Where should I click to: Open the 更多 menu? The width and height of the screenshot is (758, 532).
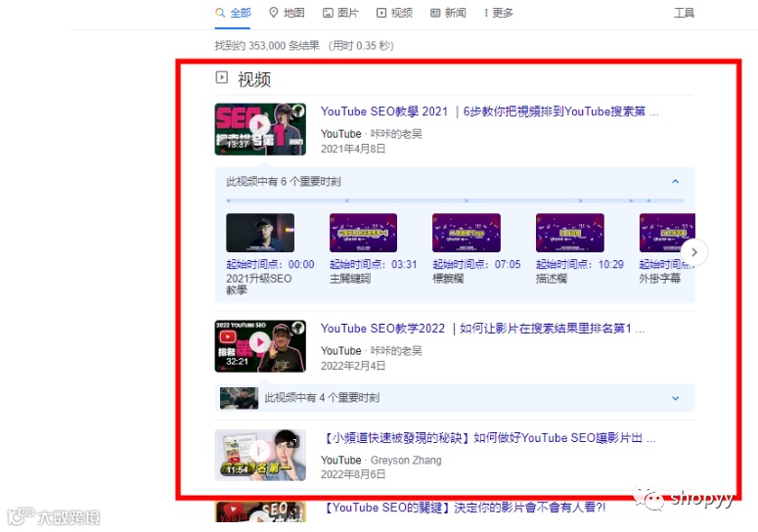(499, 13)
